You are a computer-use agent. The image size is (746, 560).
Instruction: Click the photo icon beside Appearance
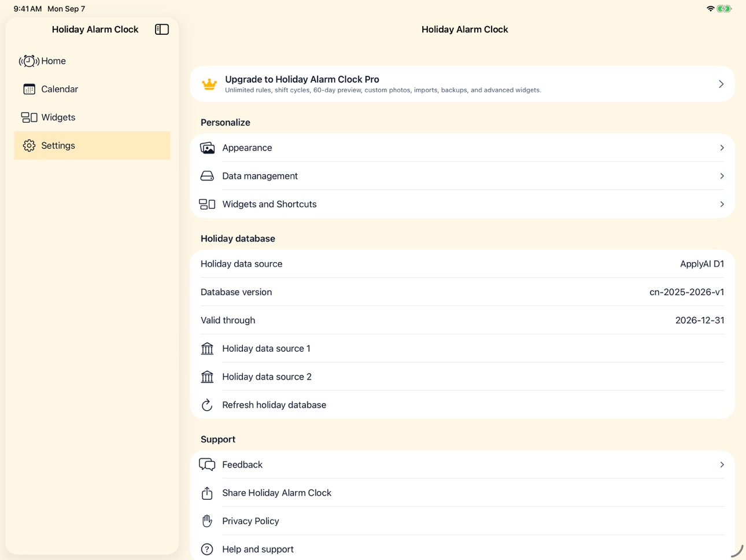coord(207,148)
